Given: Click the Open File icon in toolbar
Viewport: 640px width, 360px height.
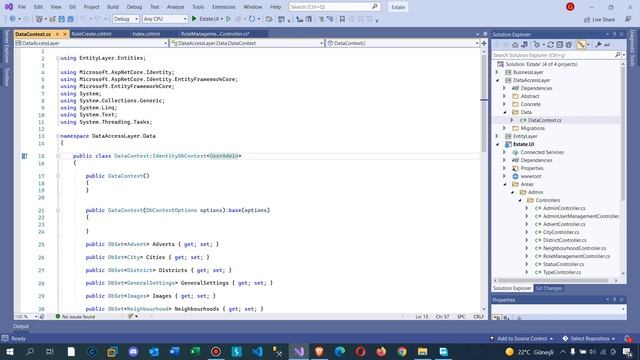Looking at the screenshot, I should tap(52, 19).
